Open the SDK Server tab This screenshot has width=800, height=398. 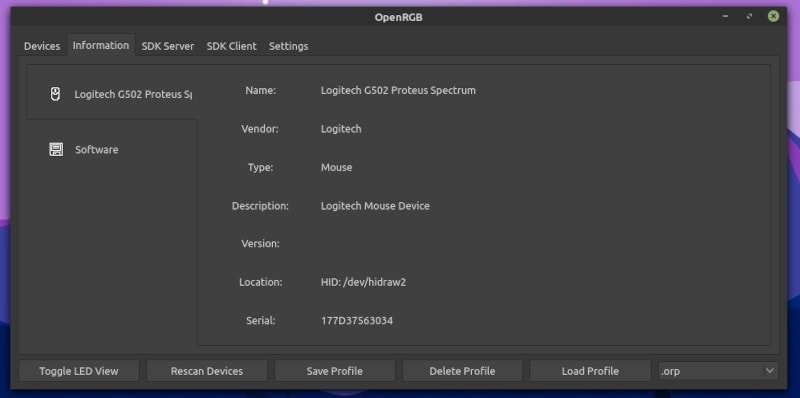pyautogui.click(x=168, y=46)
